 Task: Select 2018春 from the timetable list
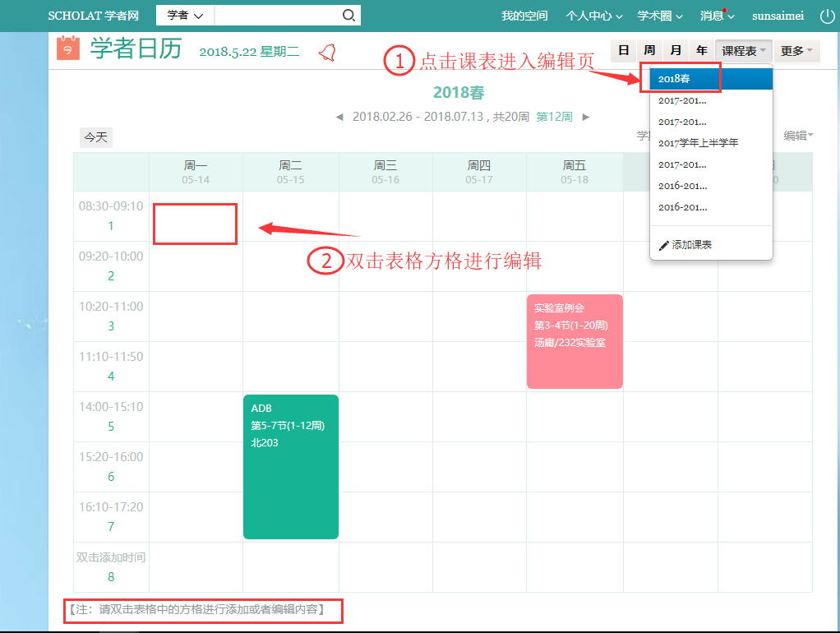[711, 79]
